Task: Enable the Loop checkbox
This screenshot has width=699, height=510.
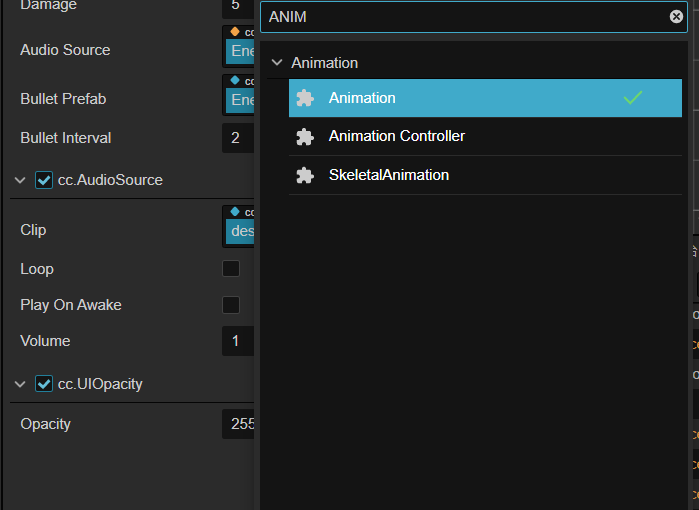Action: tap(231, 269)
